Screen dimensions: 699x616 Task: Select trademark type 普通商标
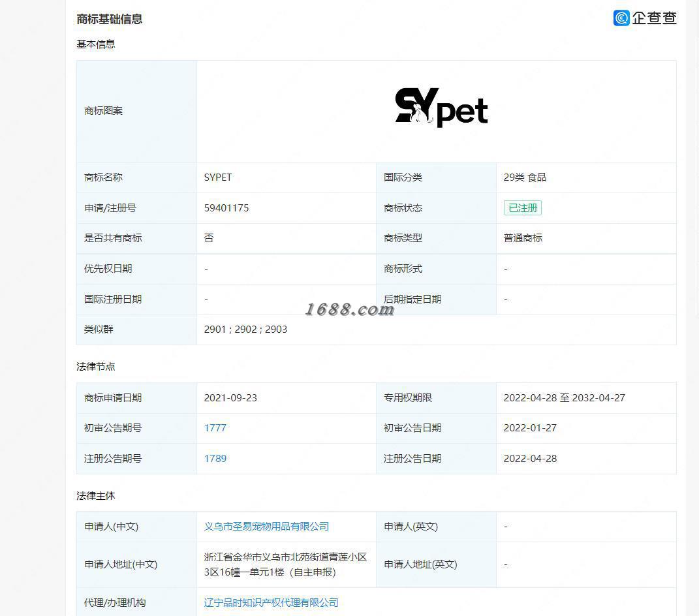click(523, 238)
